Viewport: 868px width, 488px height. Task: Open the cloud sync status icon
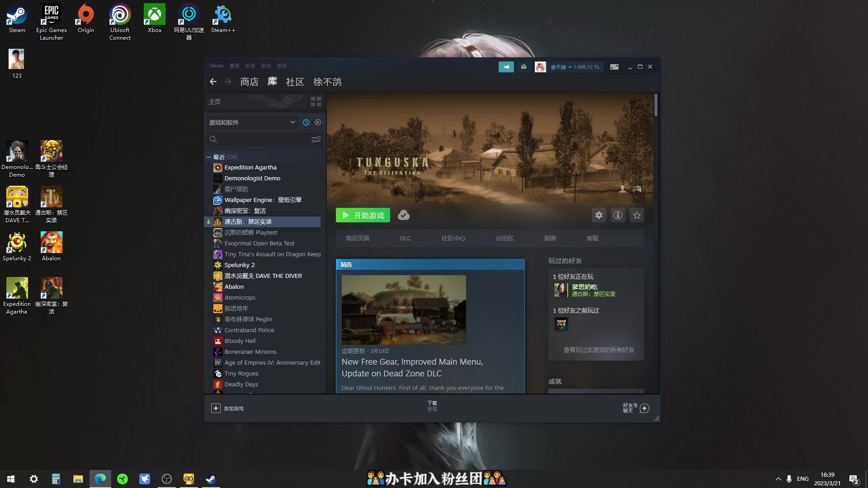(404, 215)
